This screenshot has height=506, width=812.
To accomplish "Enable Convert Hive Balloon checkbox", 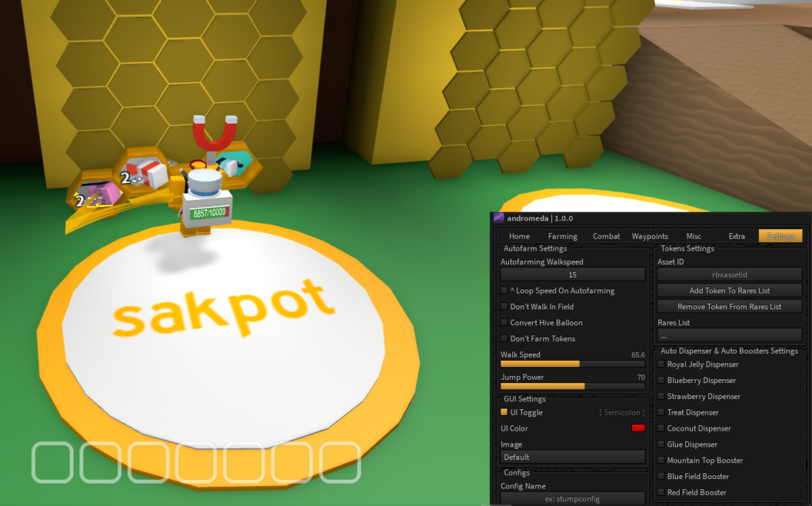I will (504, 322).
